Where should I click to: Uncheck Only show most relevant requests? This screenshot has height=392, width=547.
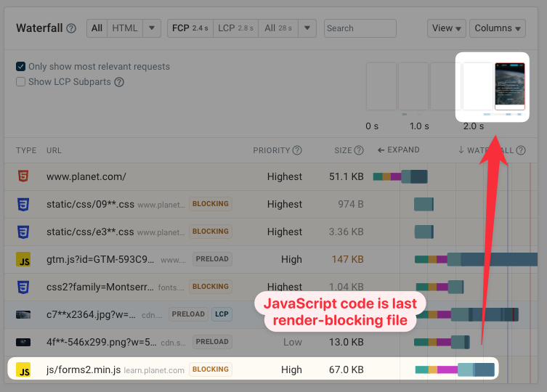pyautogui.click(x=21, y=67)
